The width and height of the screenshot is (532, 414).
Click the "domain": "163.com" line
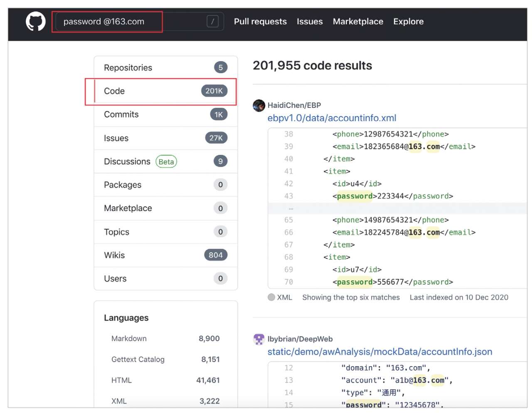point(385,368)
